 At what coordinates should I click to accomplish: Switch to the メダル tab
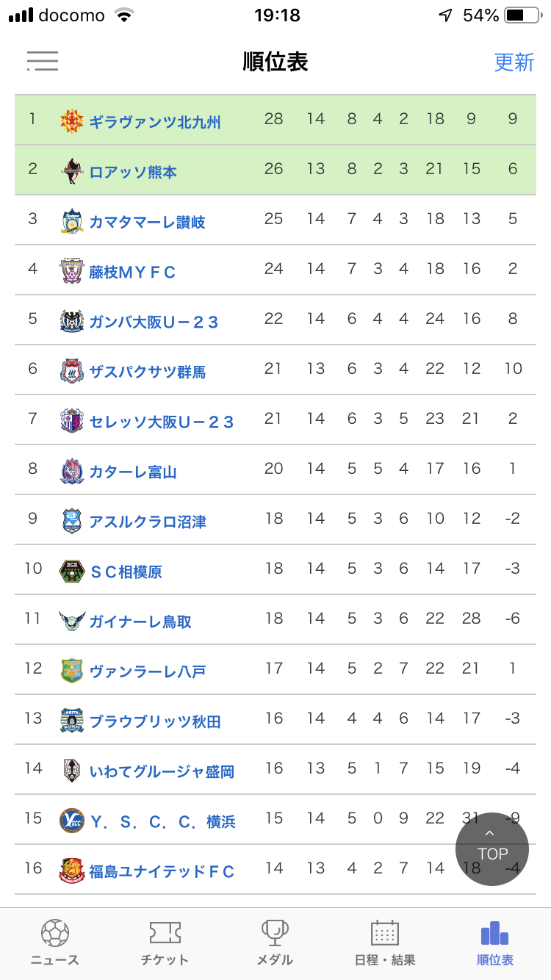[x=275, y=943]
